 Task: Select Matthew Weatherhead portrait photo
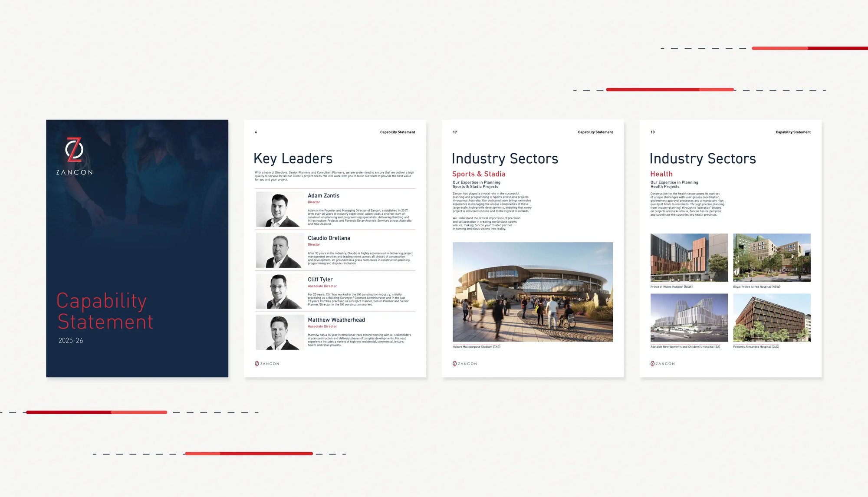tap(280, 332)
